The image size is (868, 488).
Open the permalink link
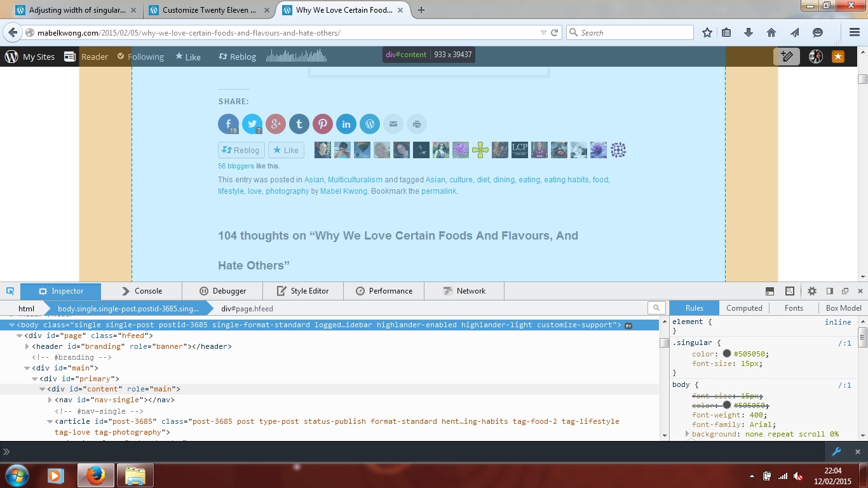[438, 191]
